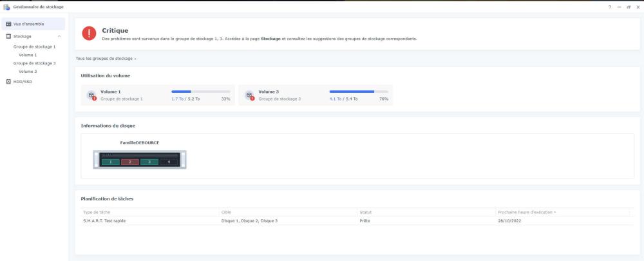This screenshot has height=261, width=644.
Task: Select Groupe de stockage 1 in sidebar
Action: tap(35, 47)
